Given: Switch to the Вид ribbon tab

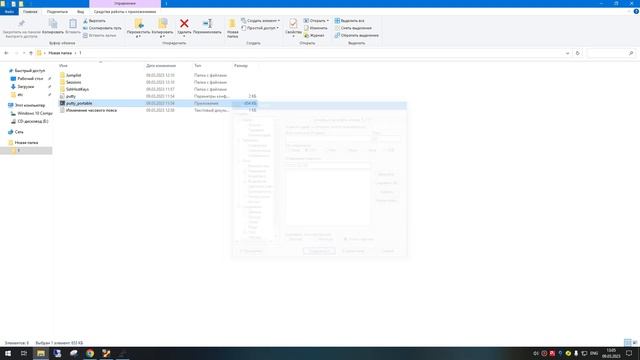Looking at the screenshot, I should click(80, 12).
